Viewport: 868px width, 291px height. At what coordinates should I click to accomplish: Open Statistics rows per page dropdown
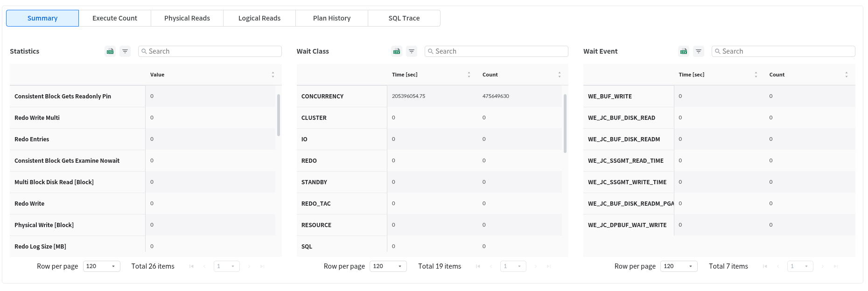point(102,266)
